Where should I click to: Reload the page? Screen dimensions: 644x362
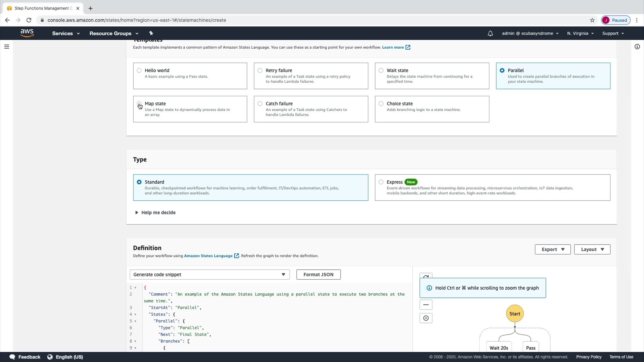29,20
